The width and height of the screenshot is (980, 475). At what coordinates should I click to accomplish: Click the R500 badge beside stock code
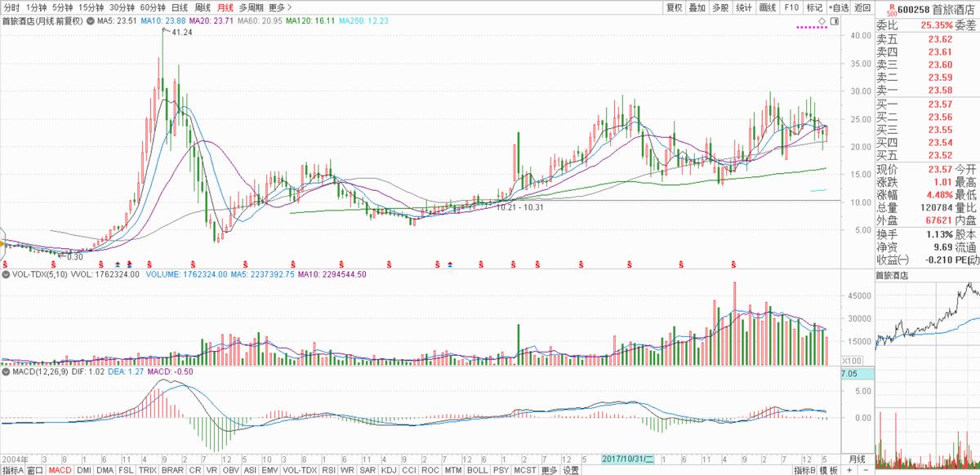coord(892,8)
